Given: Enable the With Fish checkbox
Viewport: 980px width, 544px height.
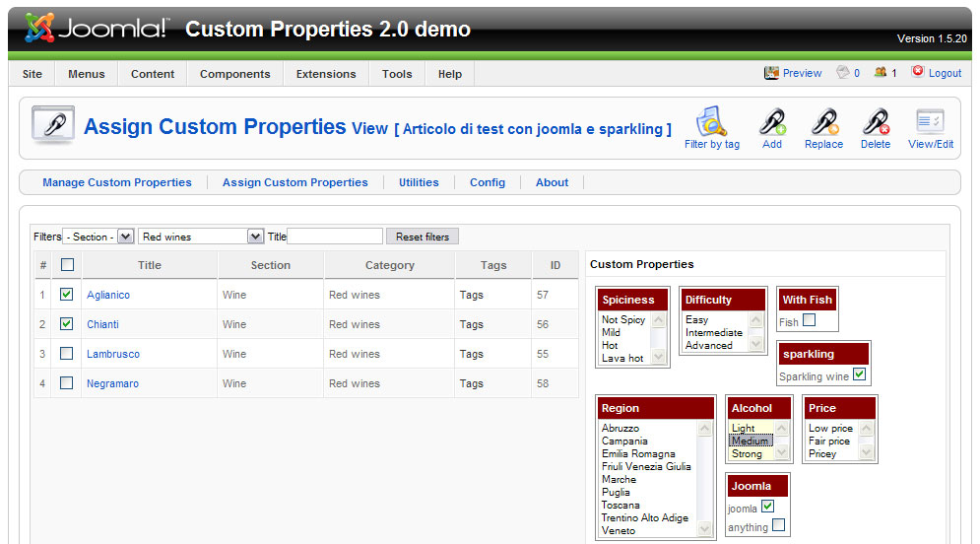Looking at the screenshot, I should click(x=809, y=320).
